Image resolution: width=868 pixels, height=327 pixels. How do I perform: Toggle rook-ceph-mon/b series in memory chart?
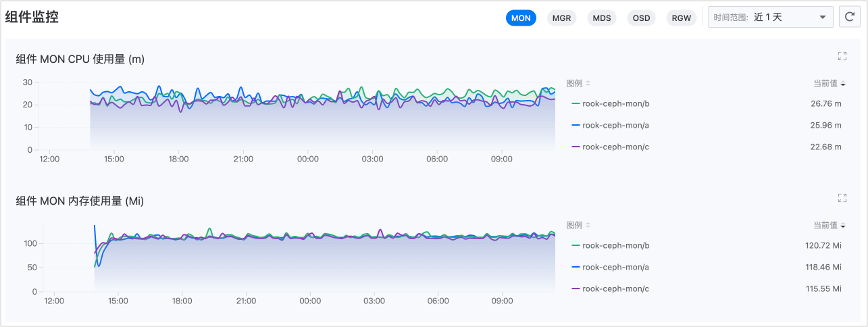point(615,245)
